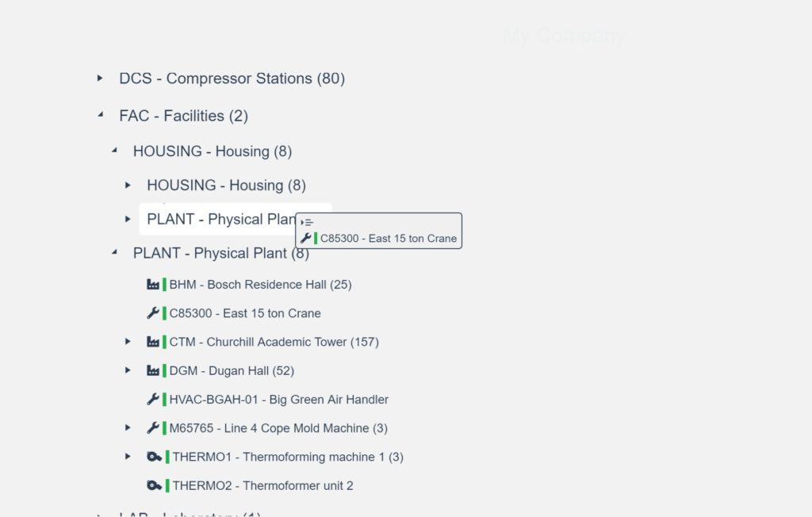This screenshot has height=517, width=812.
Task: Select DGM - Dugan Hall (52) label
Action: [x=232, y=370]
